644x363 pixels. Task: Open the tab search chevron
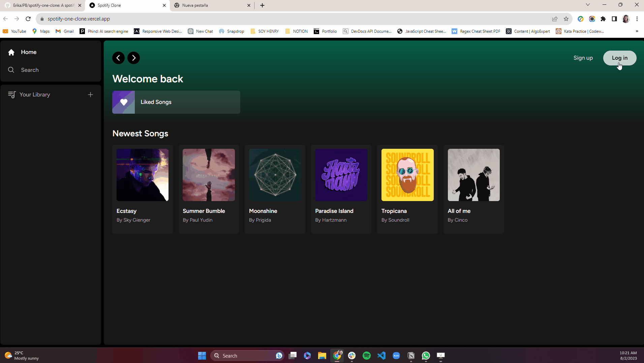coord(588,5)
